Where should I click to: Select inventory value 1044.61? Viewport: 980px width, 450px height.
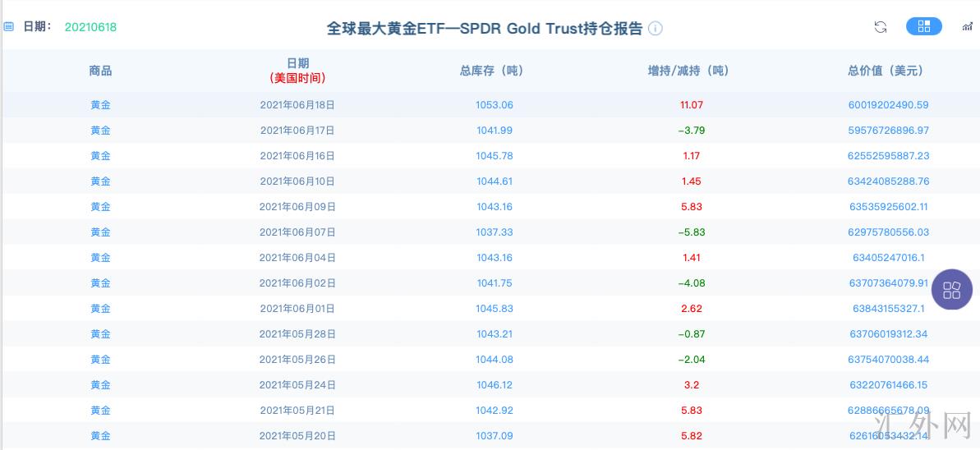(495, 181)
